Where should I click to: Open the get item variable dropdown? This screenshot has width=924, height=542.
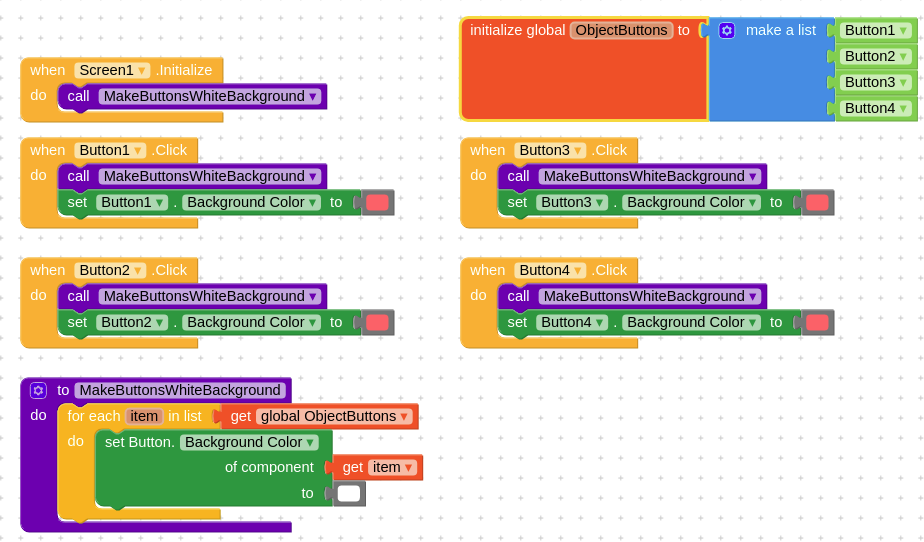(392, 467)
